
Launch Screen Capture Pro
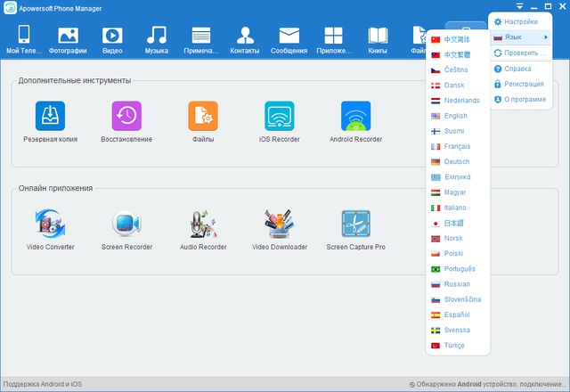(355, 224)
